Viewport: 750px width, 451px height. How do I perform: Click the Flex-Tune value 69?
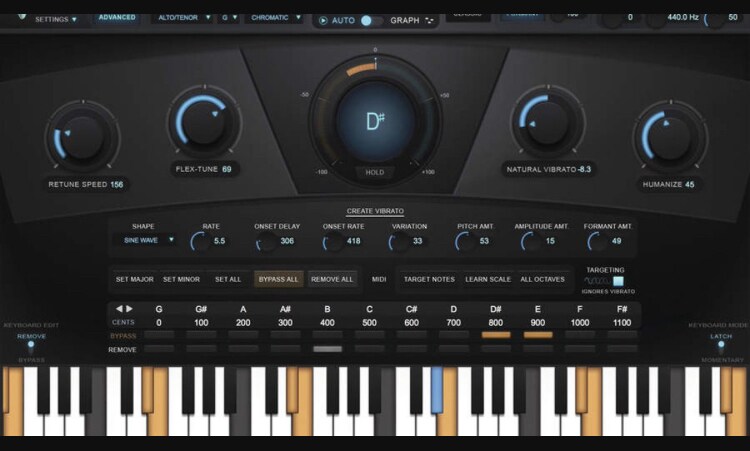pyautogui.click(x=227, y=169)
